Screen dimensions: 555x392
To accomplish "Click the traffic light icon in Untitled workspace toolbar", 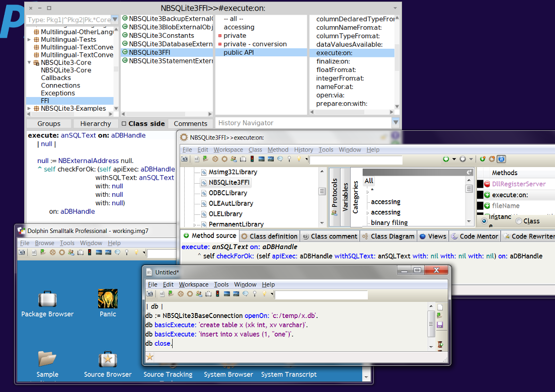I will [217, 294].
